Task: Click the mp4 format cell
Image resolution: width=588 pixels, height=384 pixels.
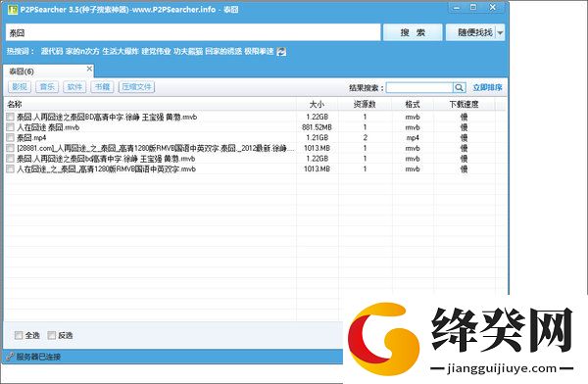Action: (x=413, y=137)
